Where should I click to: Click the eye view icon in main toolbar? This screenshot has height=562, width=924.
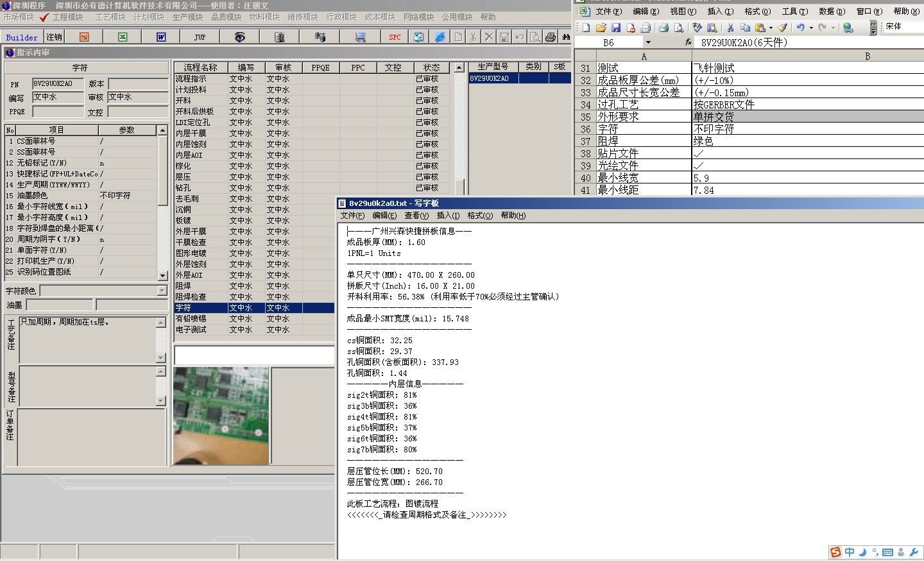point(239,37)
